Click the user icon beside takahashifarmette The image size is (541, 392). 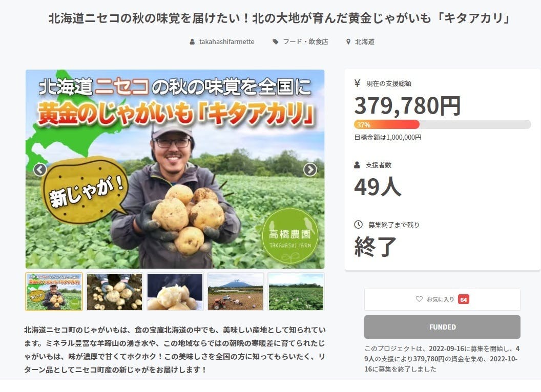tap(192, 42)
